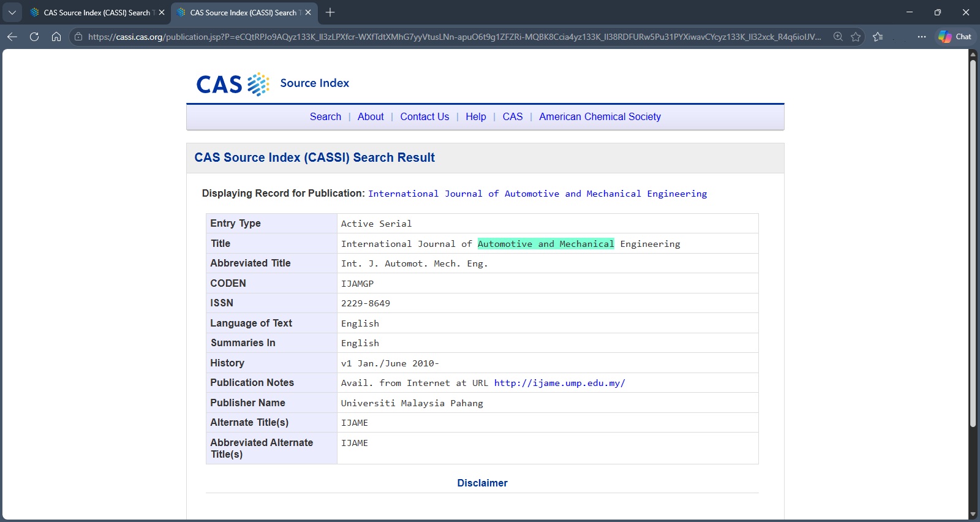Select the History value v1 Jan./June 2010-
This screenshot has height=522, width=980.
[390, 363]
